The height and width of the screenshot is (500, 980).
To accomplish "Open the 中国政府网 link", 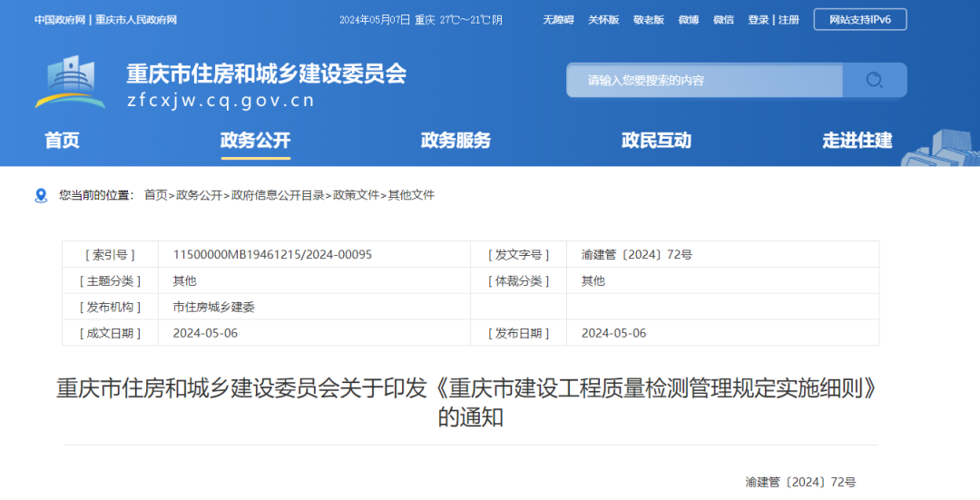I will (61, 20).
